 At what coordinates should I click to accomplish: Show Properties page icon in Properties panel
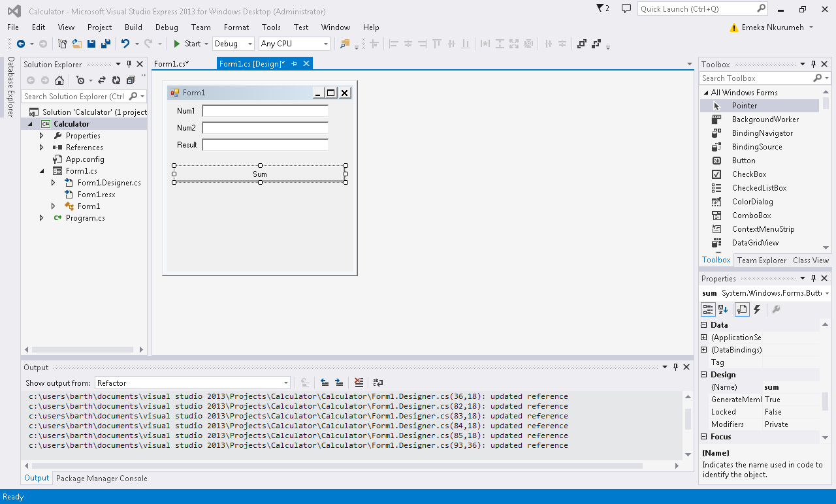(x=741, y=309)
